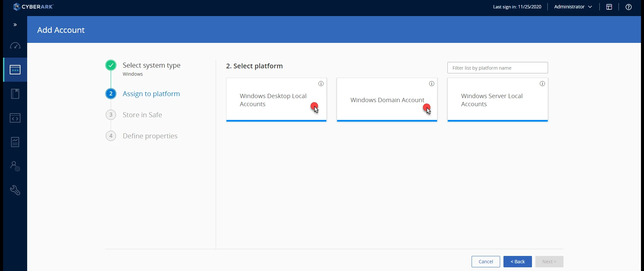
Task: Click the info icon on Windows Server Local Accounts
Action: tap(542, 84)
